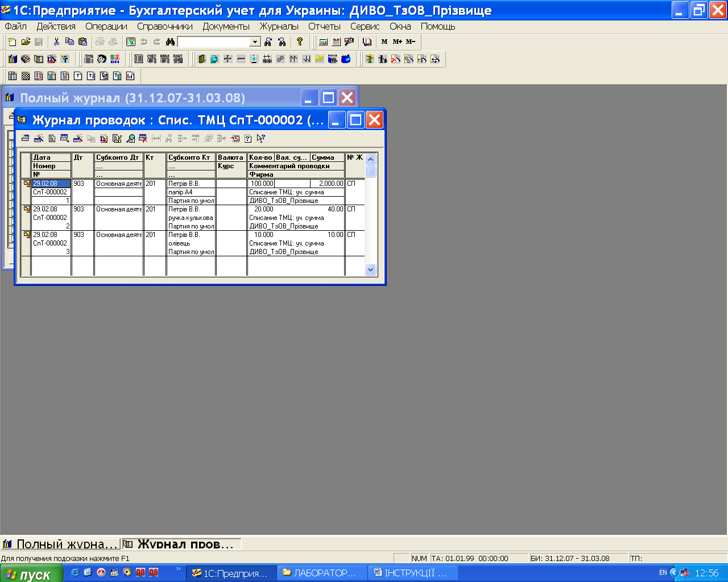
Task: Click the $ DM currency rates icon
Action: (x=115, y=59)
